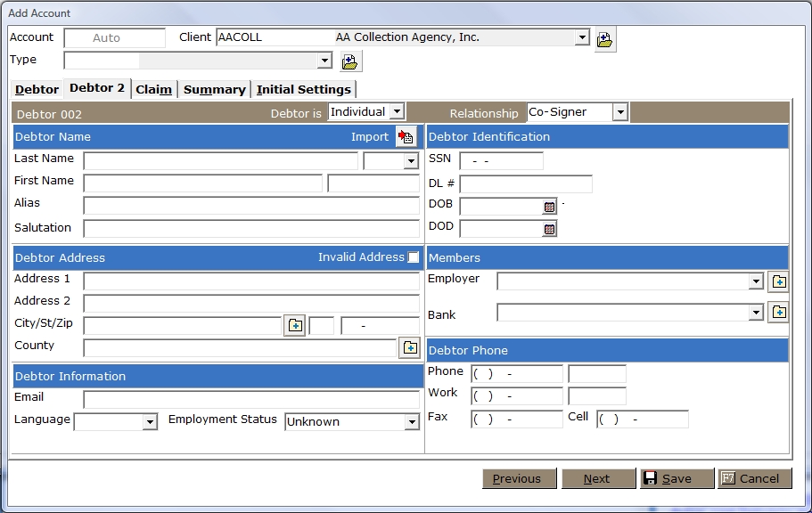
Task: Click the City lookup icon
Action: tap(295, 325)
